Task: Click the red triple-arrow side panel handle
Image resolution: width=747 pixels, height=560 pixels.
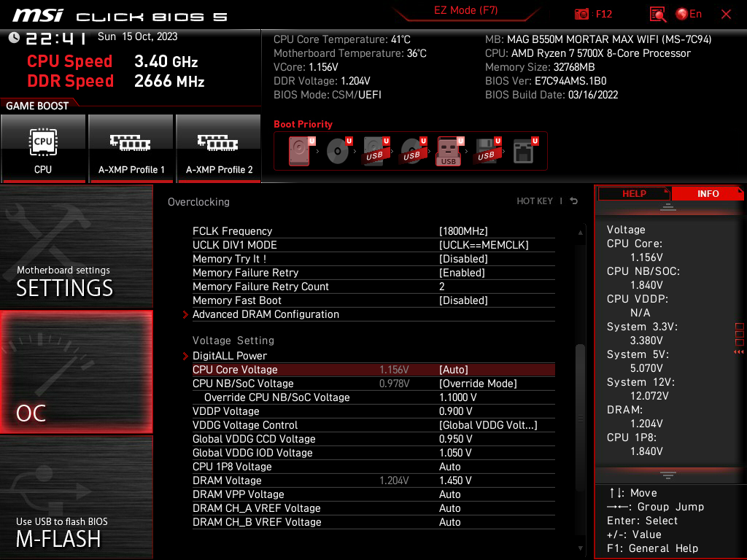Action: (x=739, y=352)
